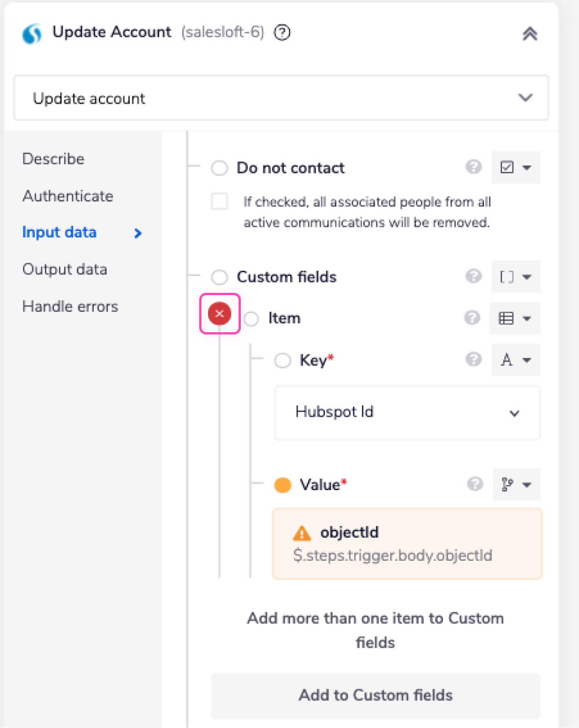Open the Hubspot Id key dropdown
Image resolution: width=579 pixels, height=728 pixels.
click(x=407, y=413)
